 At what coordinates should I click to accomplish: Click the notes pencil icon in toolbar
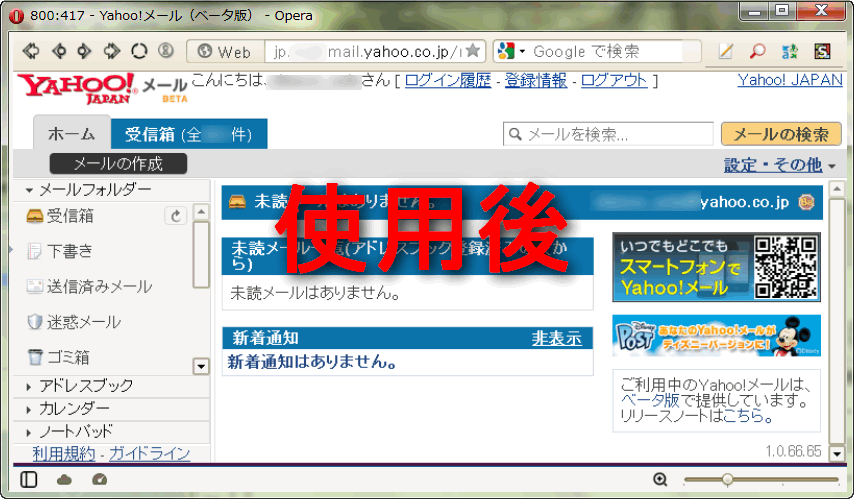[725, 51]
